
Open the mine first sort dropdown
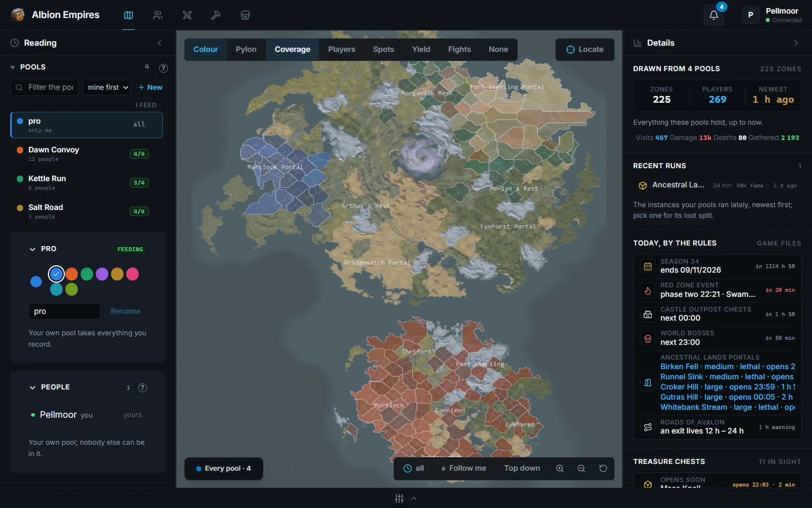(x=107, y=87)
